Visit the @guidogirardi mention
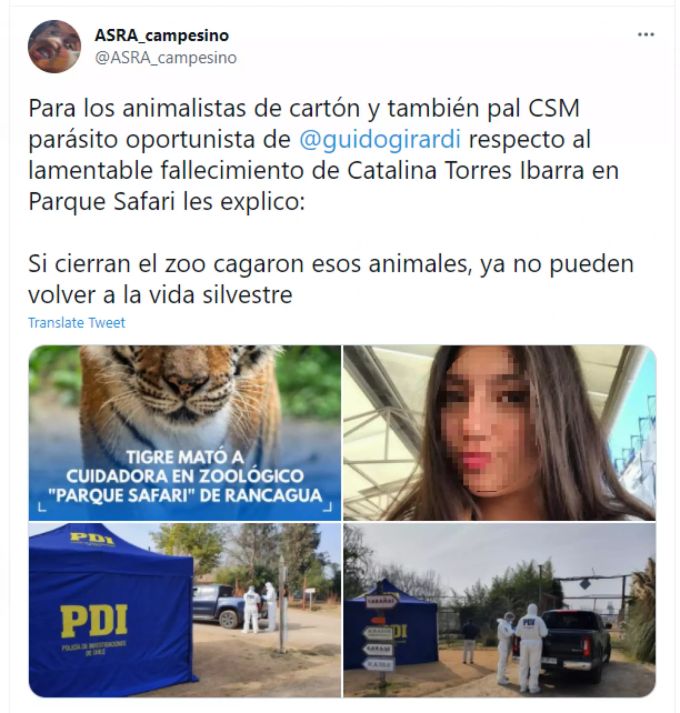 click(x=380, y=139)
